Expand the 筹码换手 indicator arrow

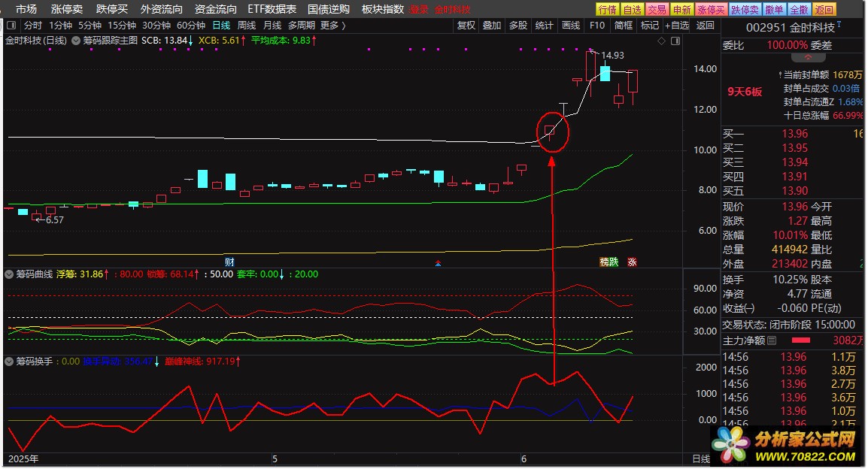[x=10, y=362]
